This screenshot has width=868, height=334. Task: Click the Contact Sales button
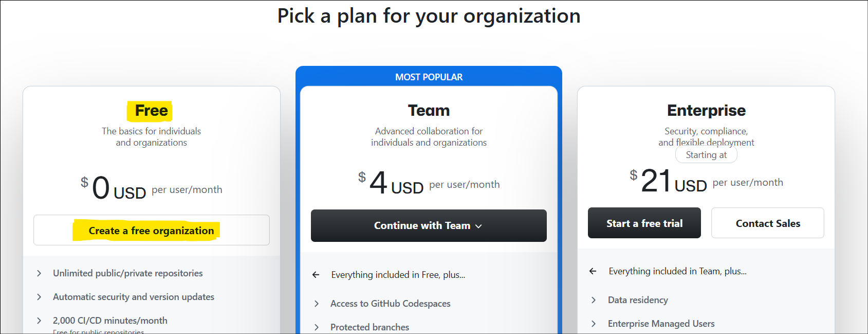click(767, 223)
